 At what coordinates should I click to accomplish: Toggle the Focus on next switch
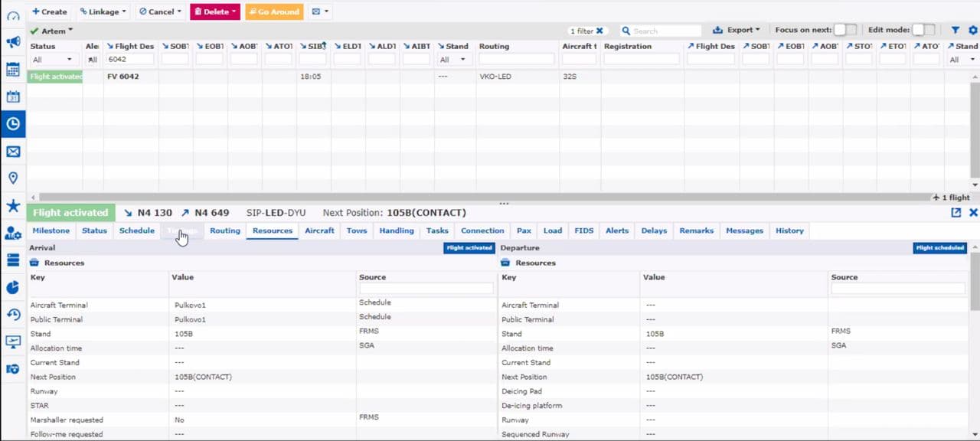coord(844,30)
